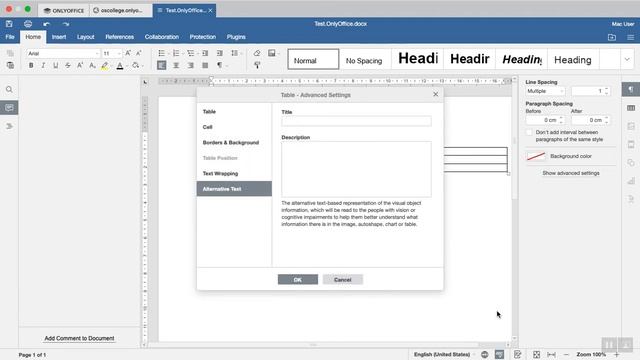Open the font name dropdown
The width and height of the screenshot is (640, 360).
coord(97,53)
